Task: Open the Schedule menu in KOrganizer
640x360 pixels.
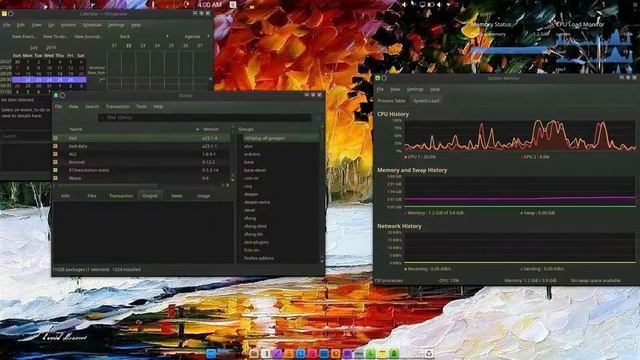Action: pos(92,25)
